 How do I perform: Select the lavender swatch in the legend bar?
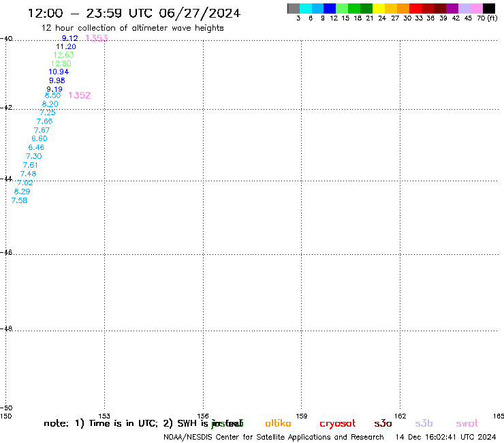click(x=464, y=8)
